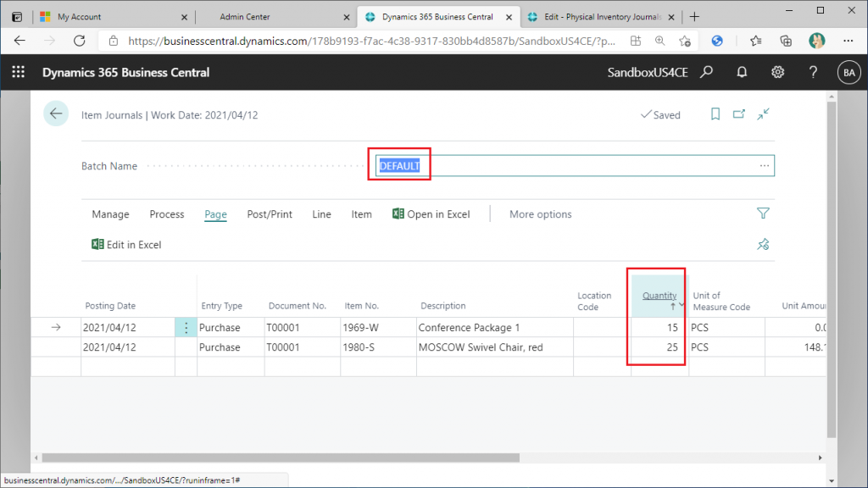Open the Batch Name lookup ellipsis
The height and width of the screenshot is (488, 868).
pos(765,165)
